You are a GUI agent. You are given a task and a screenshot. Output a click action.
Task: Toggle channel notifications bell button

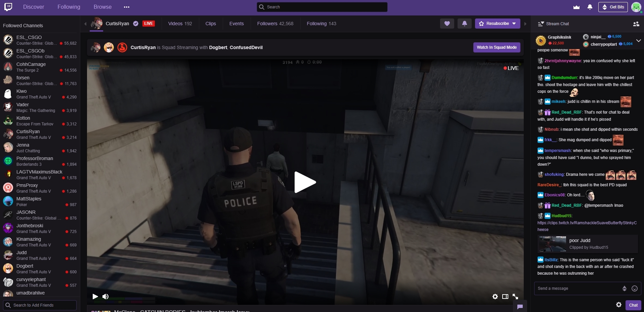point(465,24)
